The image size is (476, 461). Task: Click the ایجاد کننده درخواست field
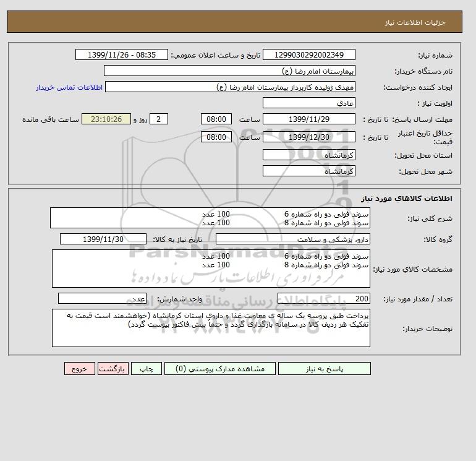pyautogui.click(x=230, y=87)
